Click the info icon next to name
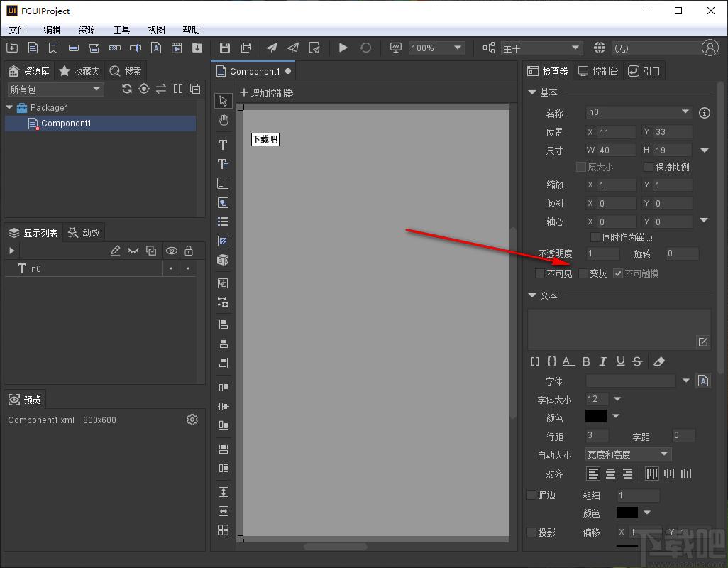The height and width of the screenshot is (568, 728). (x=705, y=113)
